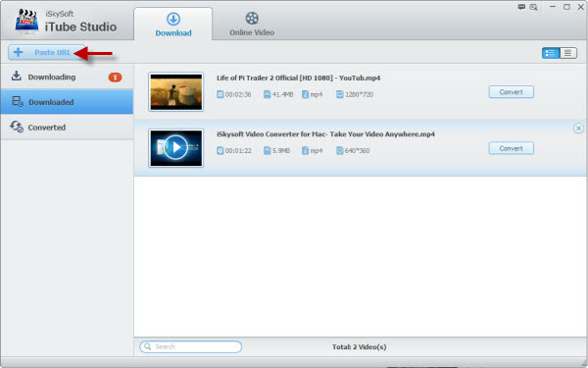588x368 pixels.
Task: Select the iSkysoft Video Converter file name
Action: pos(325,134)
